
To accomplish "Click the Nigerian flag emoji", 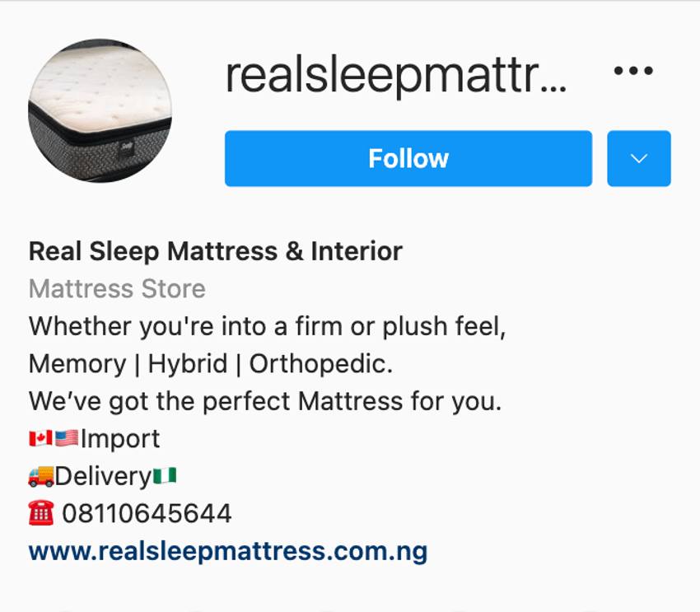I will tap(165, 476).
